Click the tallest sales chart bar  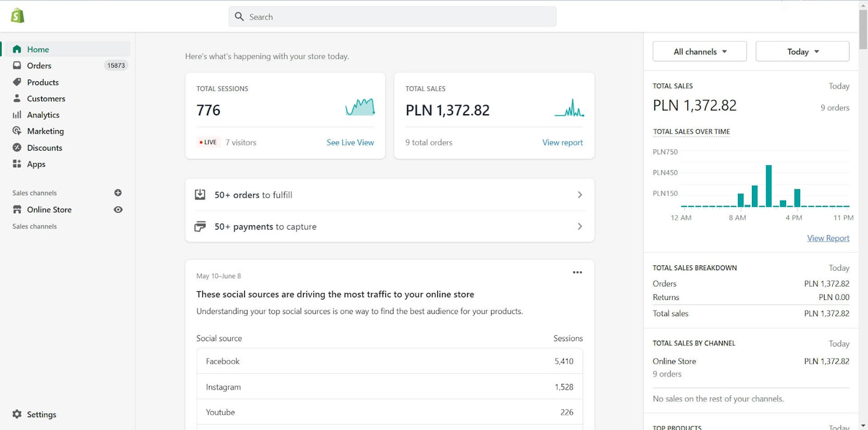pyautogui.click(x=768, y=186)
